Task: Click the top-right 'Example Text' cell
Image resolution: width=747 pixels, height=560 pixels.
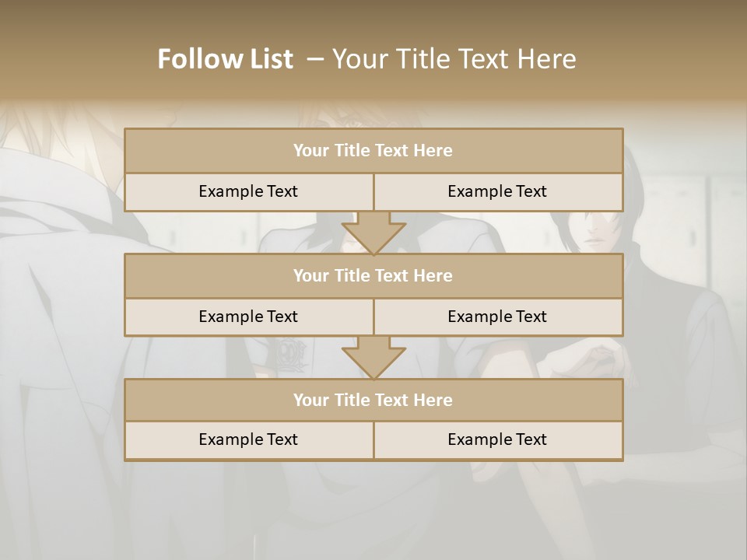Action: coord(498,192)
